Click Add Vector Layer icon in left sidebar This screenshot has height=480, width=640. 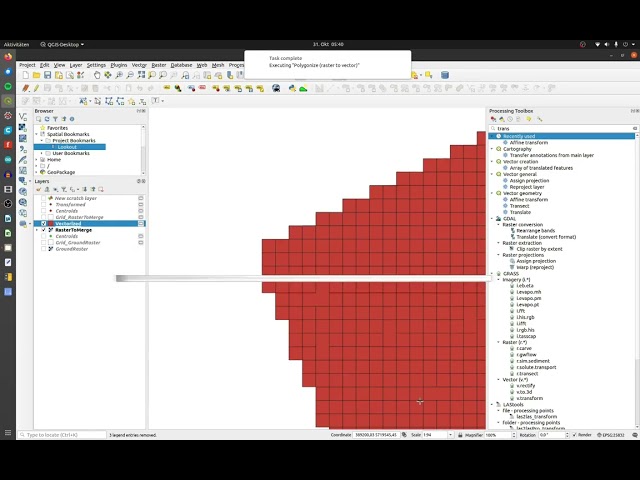(23, 117)
